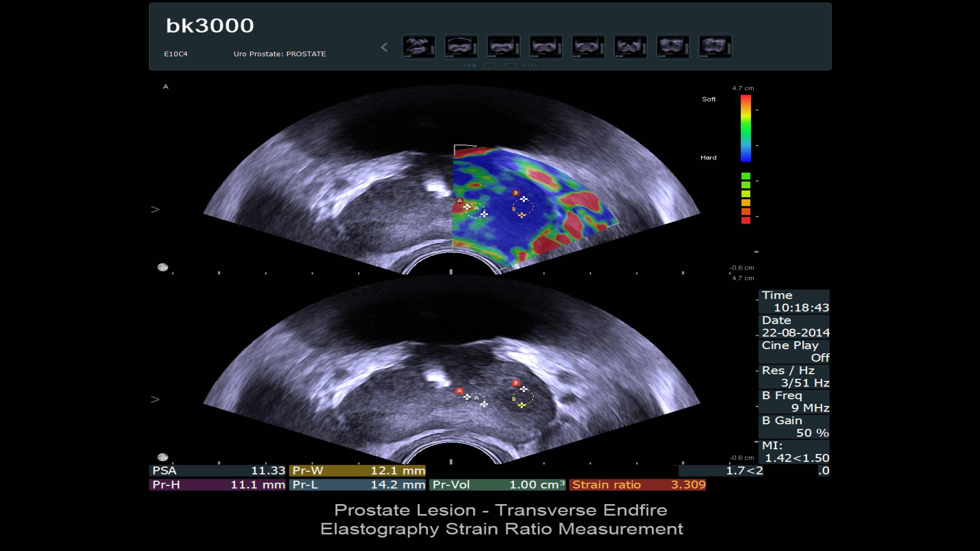
Task: Click the lower image orientation globe icon
Action: (163, 457)
